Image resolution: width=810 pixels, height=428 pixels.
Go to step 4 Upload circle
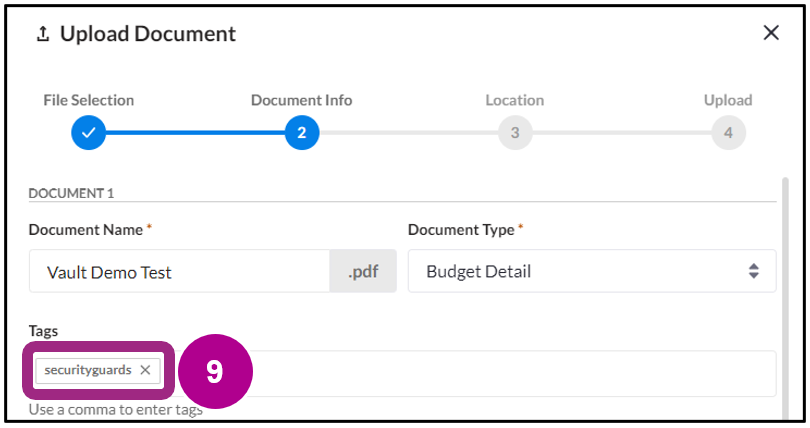pos(728,132)
